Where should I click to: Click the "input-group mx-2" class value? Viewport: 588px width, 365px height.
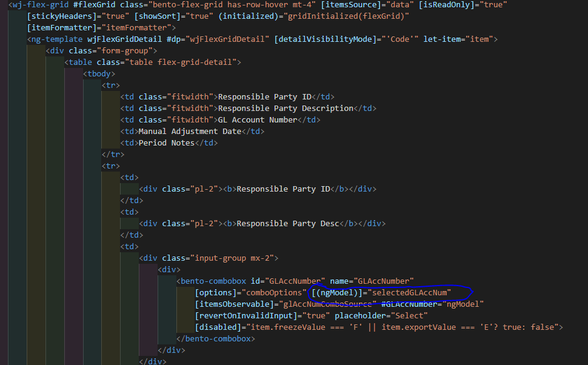(232, 258)
